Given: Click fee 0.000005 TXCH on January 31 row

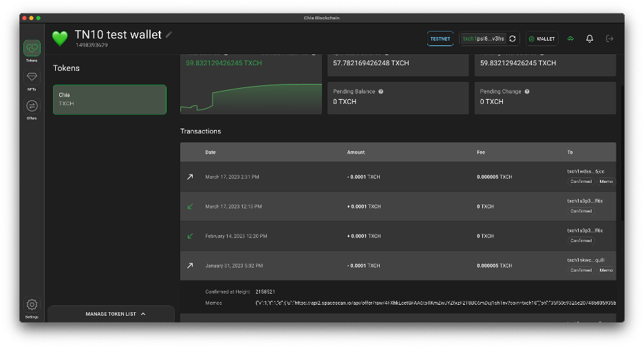Looking at the screenshot, I should tap(495, 265).
